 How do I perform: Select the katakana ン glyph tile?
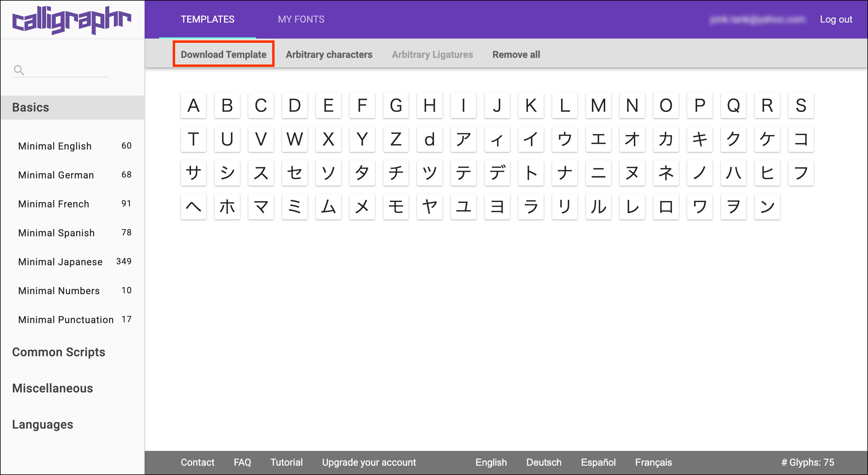[767, 206]
